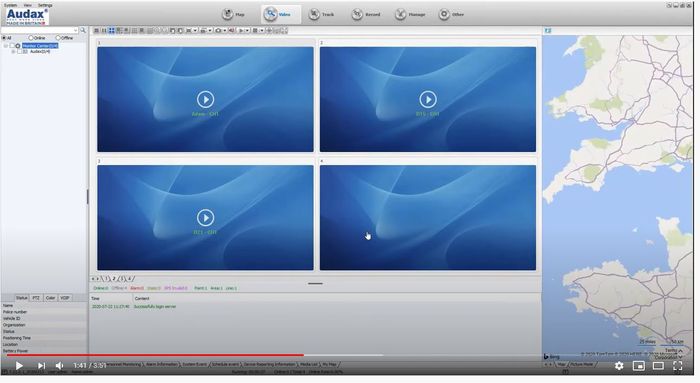
Task: Select video page tab 2
Action: pyautogui.click(x=114, y=279)
